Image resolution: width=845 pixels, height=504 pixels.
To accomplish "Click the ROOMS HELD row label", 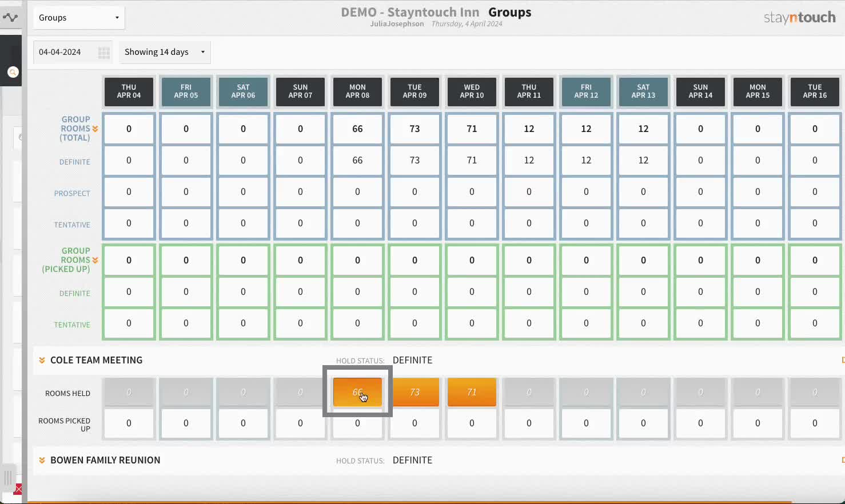I will tap(67, 394).
